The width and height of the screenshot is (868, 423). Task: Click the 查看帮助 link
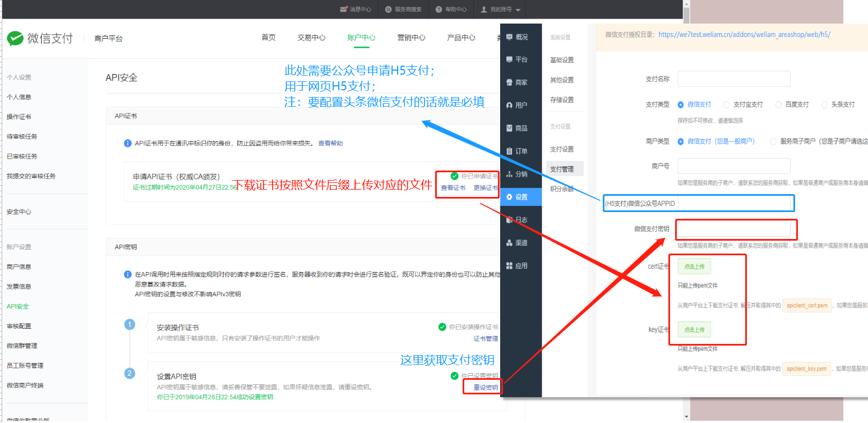tap(330, 143)
